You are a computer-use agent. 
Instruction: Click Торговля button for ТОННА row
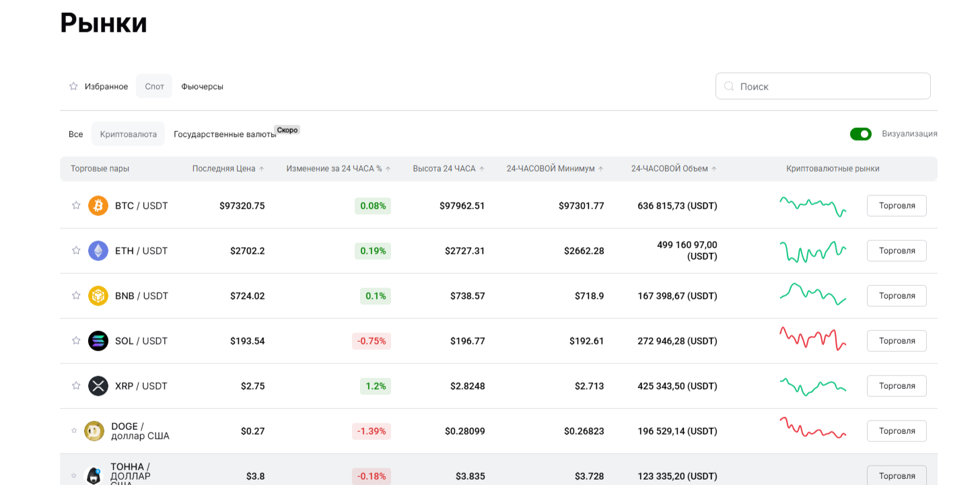(897, 475)
